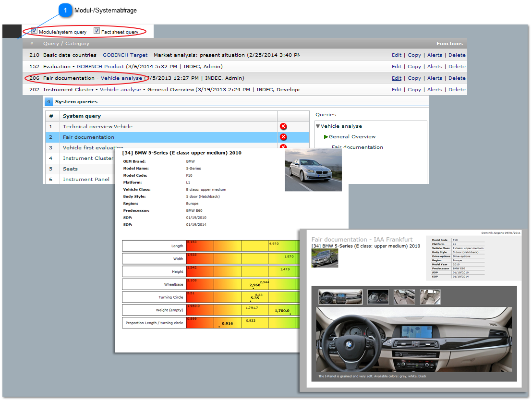
Task: Click the I-Panel caption under the interior image
Action: (x=372, y=376)
